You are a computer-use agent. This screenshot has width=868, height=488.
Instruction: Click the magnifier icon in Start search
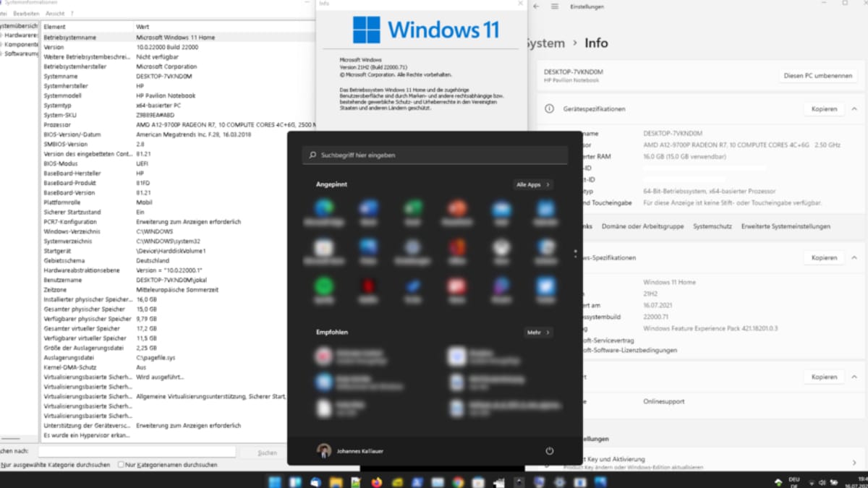313,155
